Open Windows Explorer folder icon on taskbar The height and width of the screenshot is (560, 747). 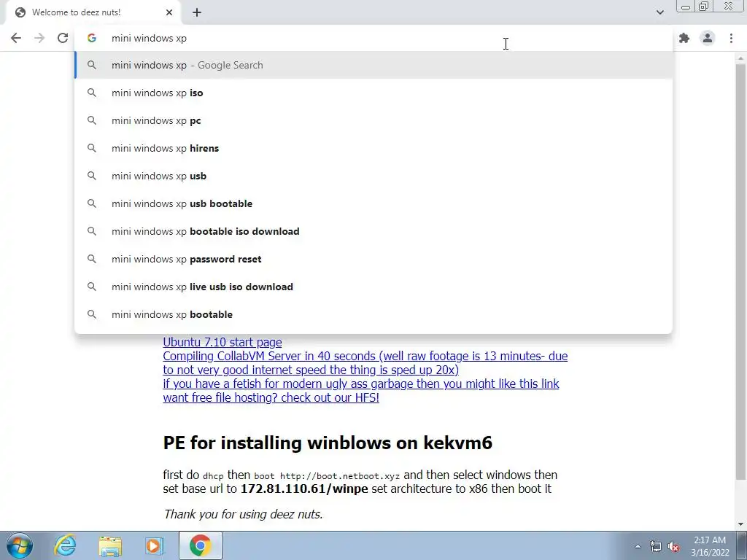tap(110, 545)
